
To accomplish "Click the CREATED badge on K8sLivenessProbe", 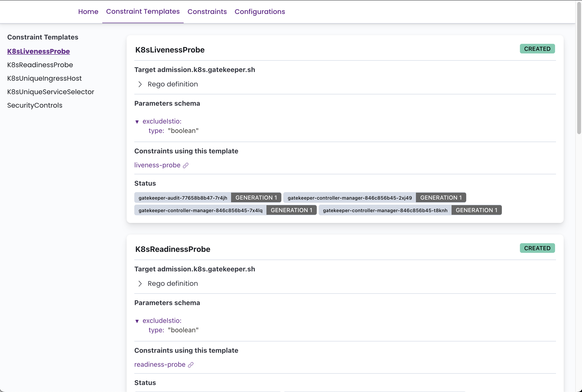I will 537,49.
